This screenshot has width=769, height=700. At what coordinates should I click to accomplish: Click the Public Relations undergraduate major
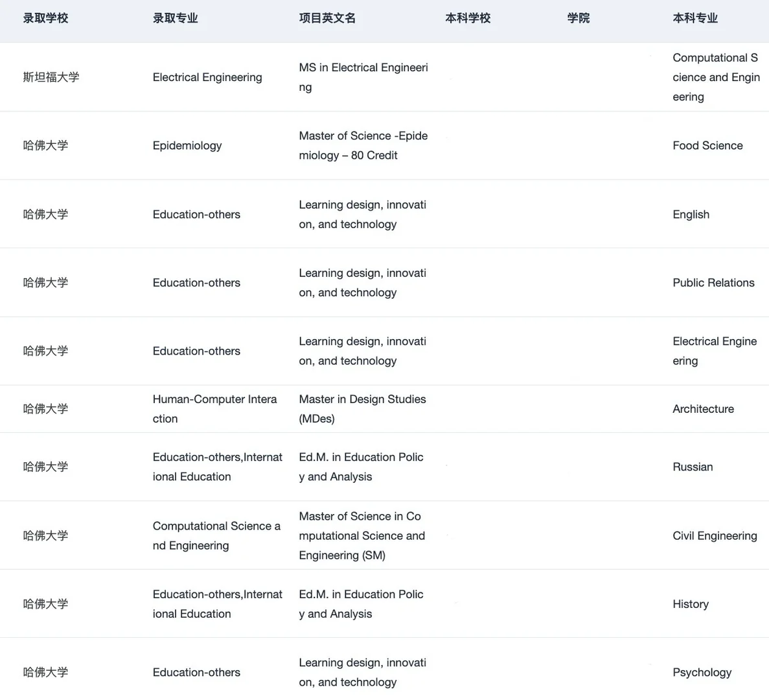713,283
